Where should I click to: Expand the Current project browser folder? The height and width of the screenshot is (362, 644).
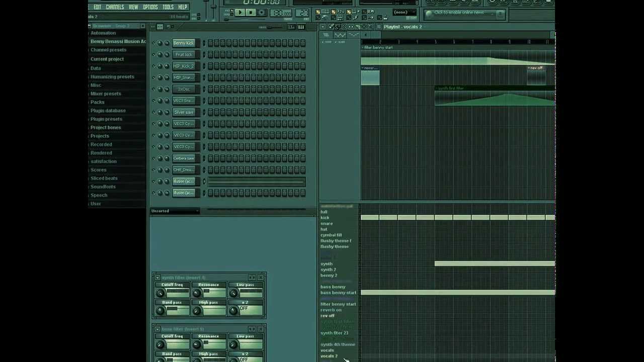point(107,59)
